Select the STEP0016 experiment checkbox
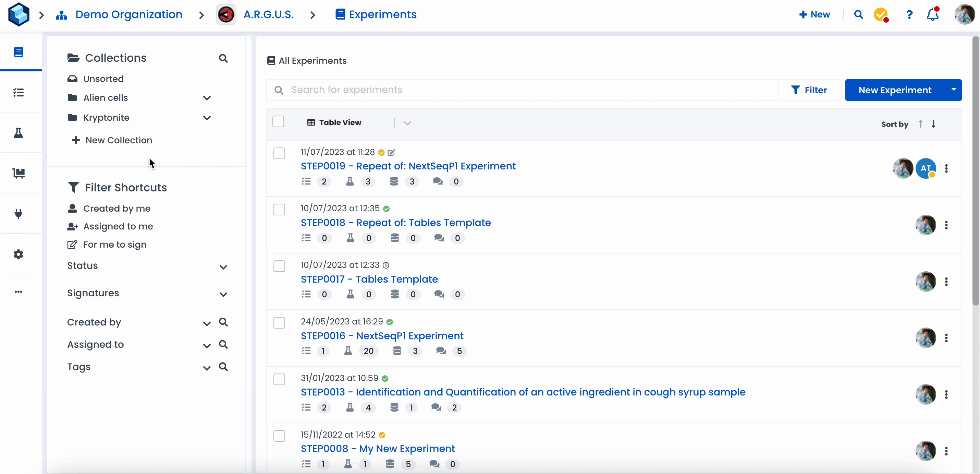The height and width of the screenshot is (474, 980). pos(279,323)
